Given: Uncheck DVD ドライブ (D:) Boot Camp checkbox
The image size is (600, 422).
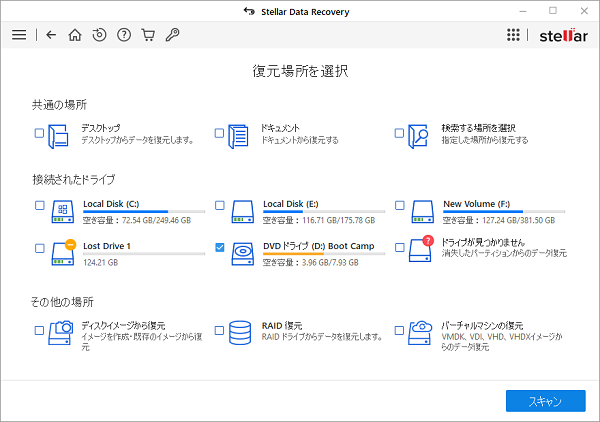Looking at the screenshot, I should tap(220, 247).
